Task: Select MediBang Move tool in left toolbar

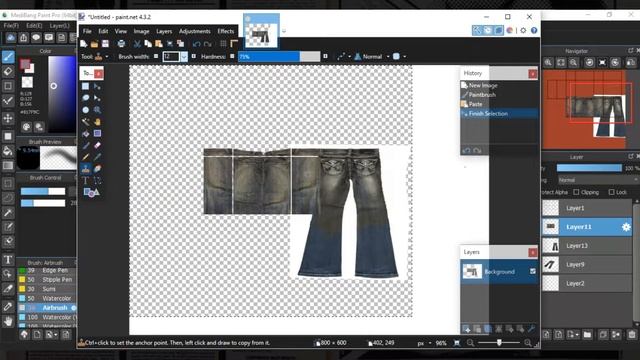Action: coord(8,118)
